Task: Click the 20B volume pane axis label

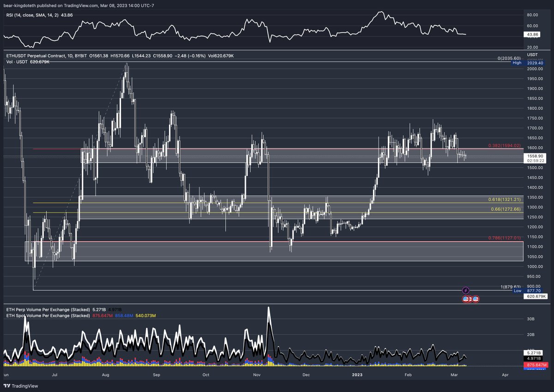Action: (531, 335)
